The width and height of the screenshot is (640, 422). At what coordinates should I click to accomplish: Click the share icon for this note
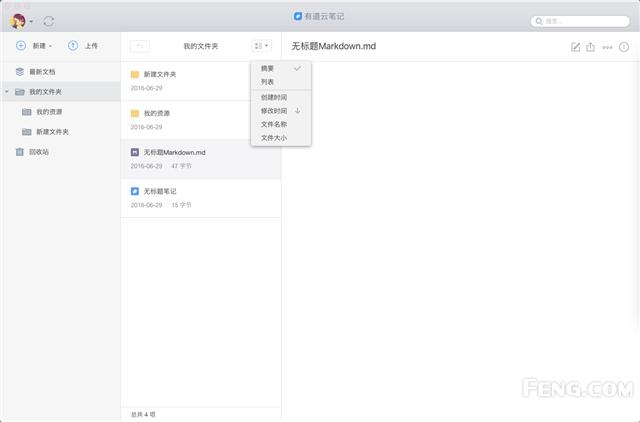[590, 47]
